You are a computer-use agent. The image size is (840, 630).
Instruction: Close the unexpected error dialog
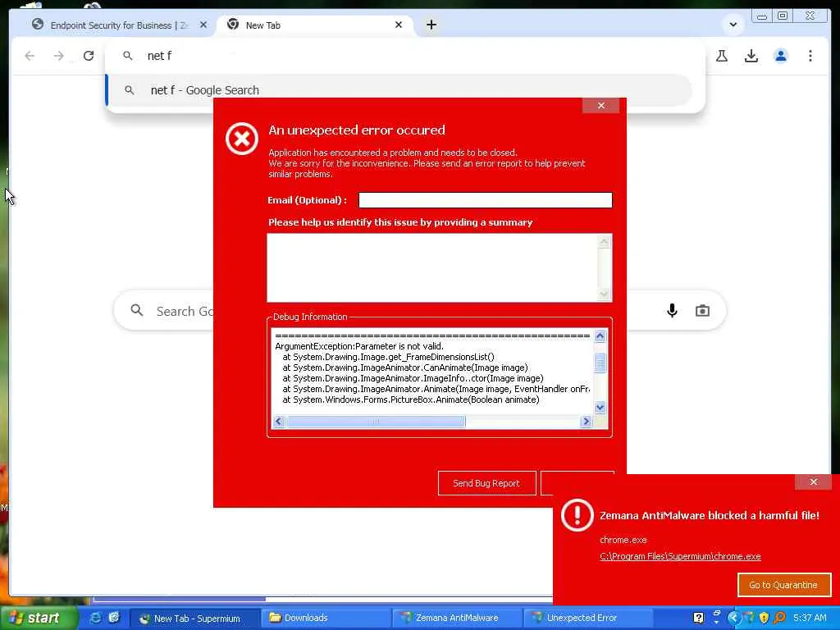601,106
